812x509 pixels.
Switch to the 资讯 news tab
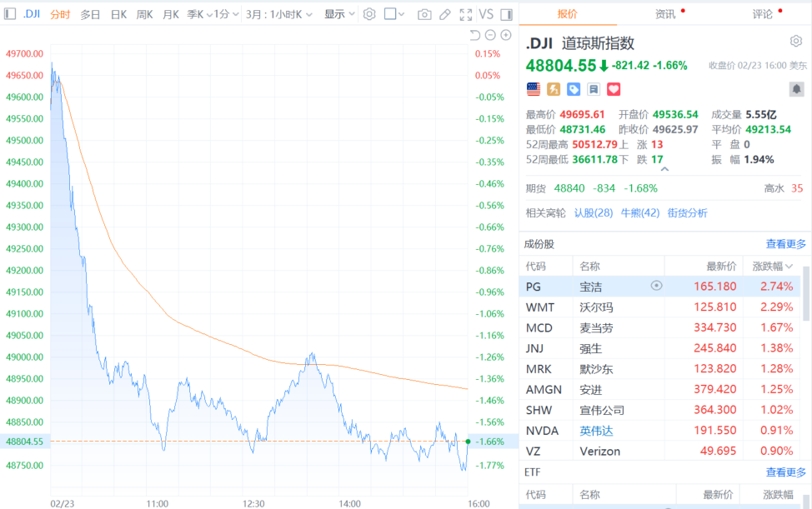[x=665, y=14]
